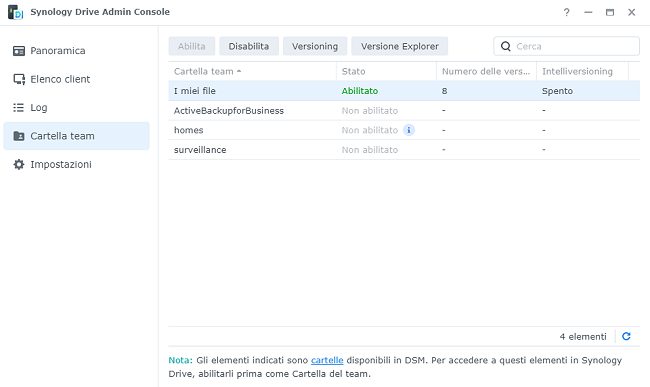Click the Elenco client monitor icon
The image size is (650, 387).
click(x=19, y=79)
